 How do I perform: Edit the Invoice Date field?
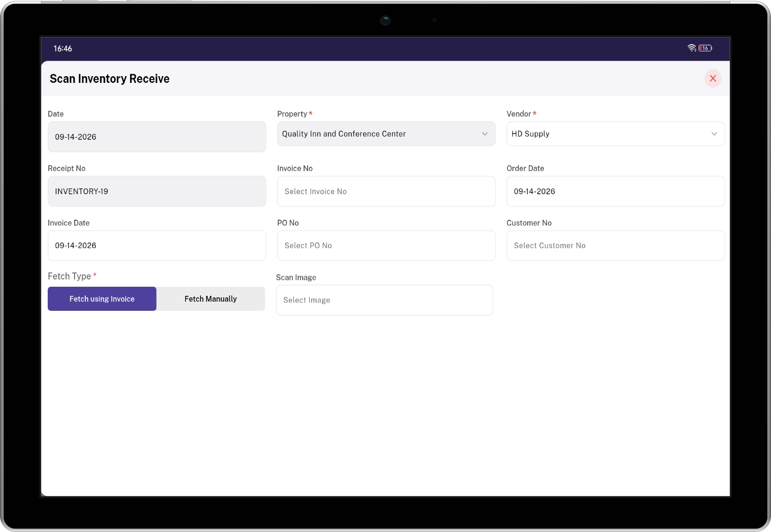pyautogui.click(x=157, y=246)
